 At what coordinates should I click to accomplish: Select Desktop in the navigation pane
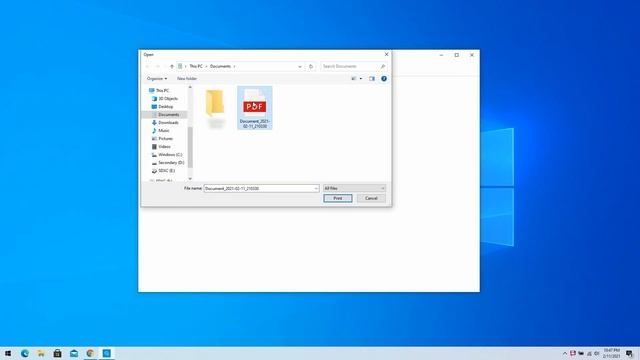(x=165, y=107)
